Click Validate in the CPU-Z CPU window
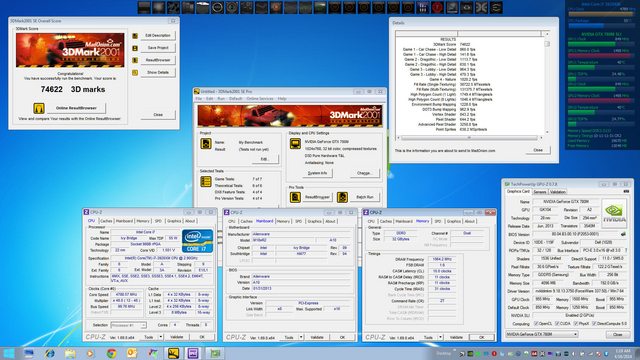This screenshot has height=360, width=640. pyautogui.click(x=176, y=337)
